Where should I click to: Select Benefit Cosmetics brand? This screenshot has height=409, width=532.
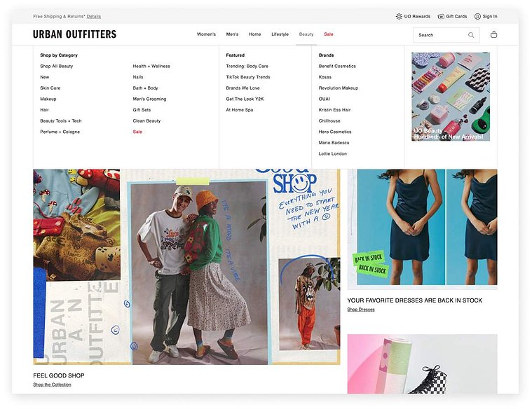tap(337, 66)
